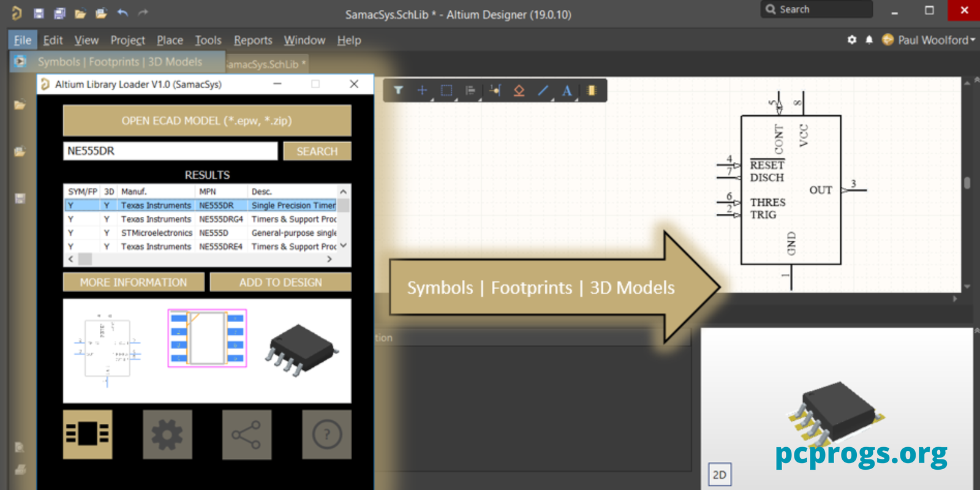Click the Save icon in title bar
The width and height of the screenshot is (980, 490).
tap(39, 13)
